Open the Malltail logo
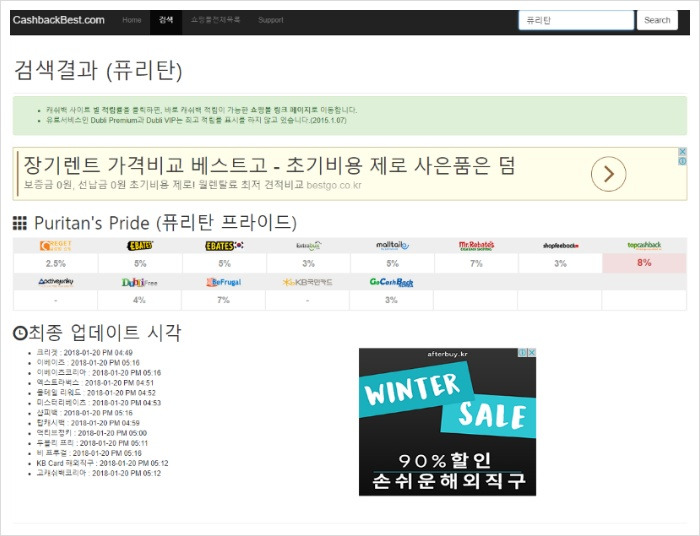This screenshot has width=700, height=536. pyautogui.click(x=392, y=245)
